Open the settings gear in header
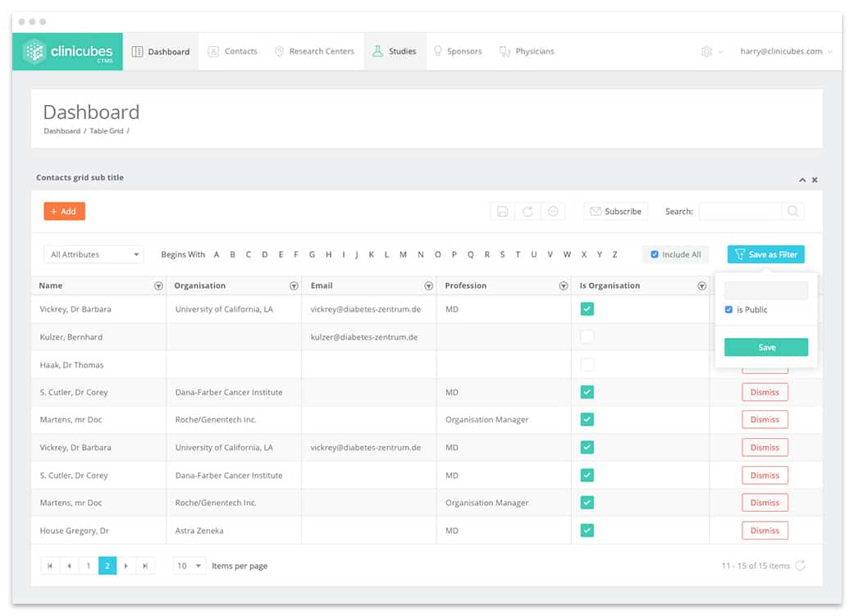854x616 pixels. click(x=706, y=51)
